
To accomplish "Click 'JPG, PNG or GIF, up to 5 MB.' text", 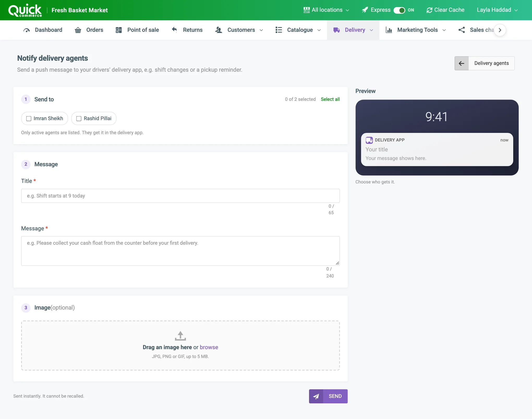I will pyautogui.click(x=180, y=357).
